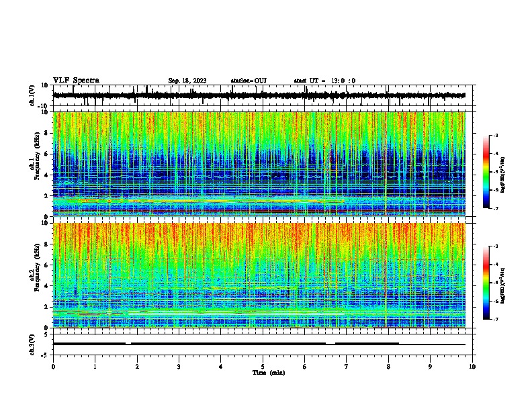Image resolution: width=532 pixels, height=411 pixels.
Task: Click the "ch.1(V)" waveform axis label
Action: click(x=32, y=95)
